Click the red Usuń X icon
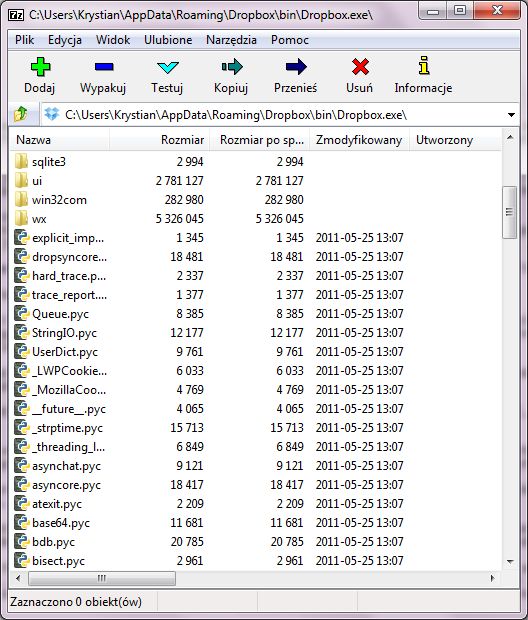The height and width of the screenshot is (620, 528). [x=360, y=66]
